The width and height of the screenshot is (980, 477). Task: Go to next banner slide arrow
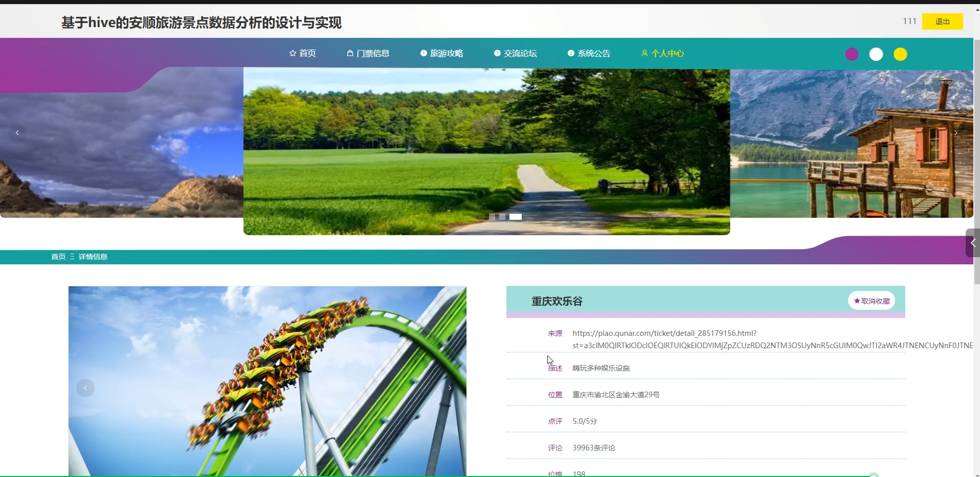point(955,132)
